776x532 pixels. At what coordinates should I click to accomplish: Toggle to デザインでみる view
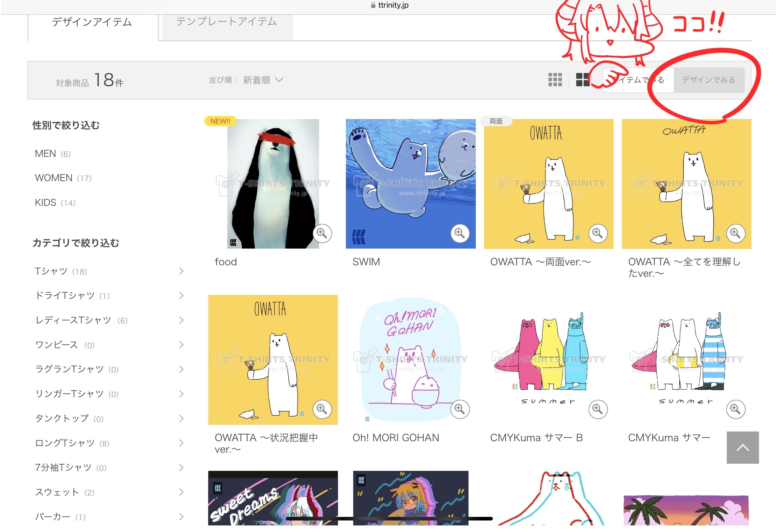709,80
